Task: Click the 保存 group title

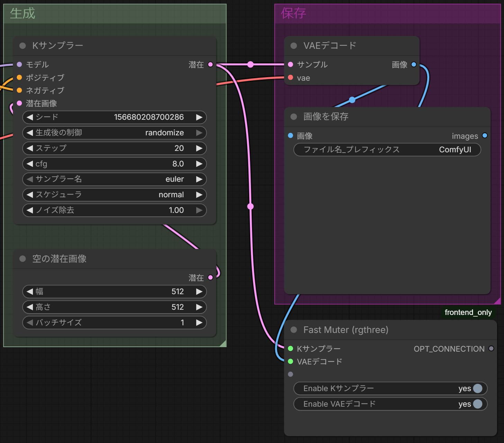Action: tap(294, 13)
